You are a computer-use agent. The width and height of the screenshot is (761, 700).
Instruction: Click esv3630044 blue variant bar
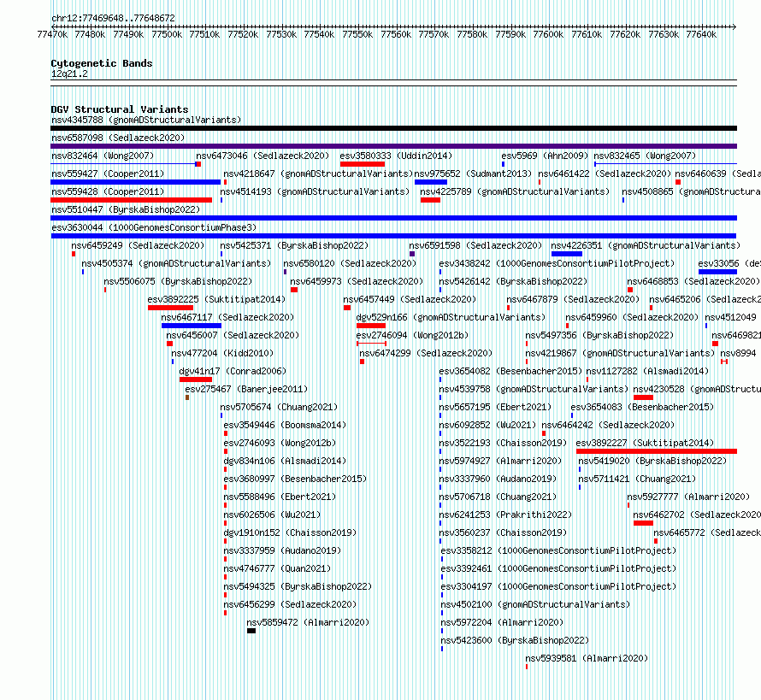point(393,236)
